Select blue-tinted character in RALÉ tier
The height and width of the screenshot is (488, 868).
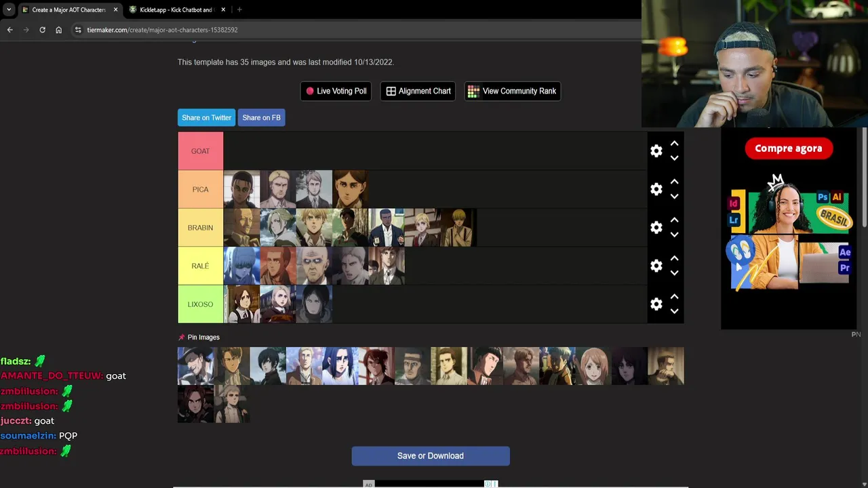click(x=241, y=266)
